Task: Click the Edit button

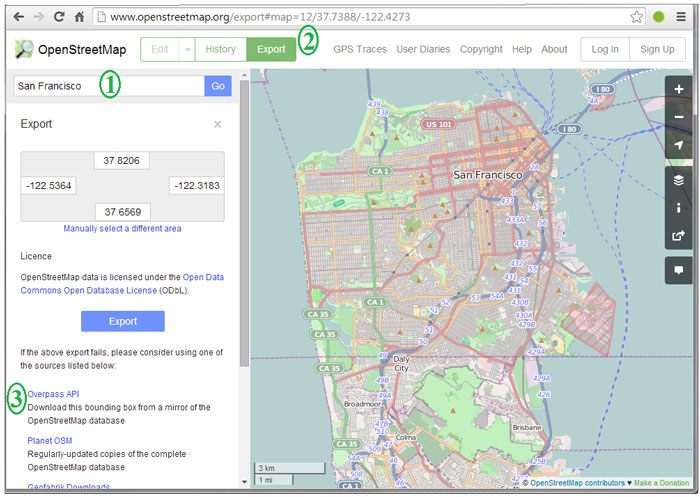Action: (160, 49)
